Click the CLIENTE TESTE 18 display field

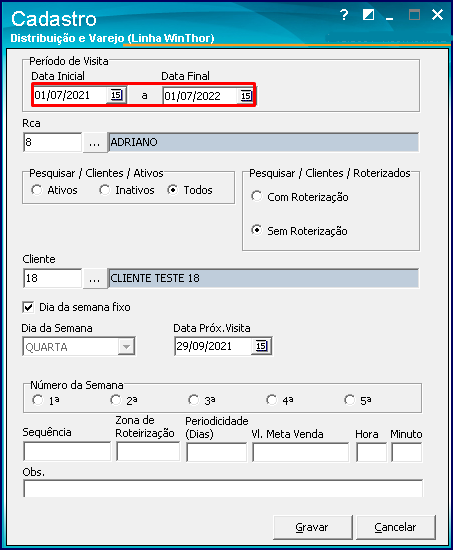(x=263, y=278)
